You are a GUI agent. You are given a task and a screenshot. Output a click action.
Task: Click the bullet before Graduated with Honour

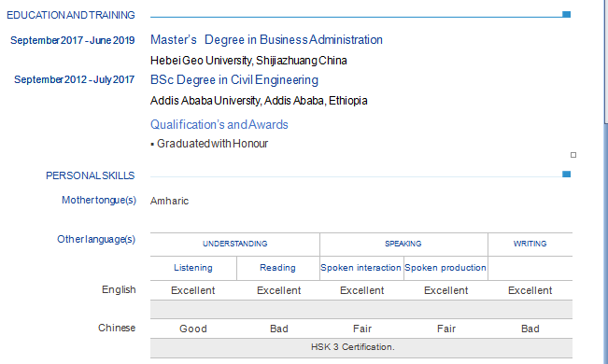(x=152, y=145)
